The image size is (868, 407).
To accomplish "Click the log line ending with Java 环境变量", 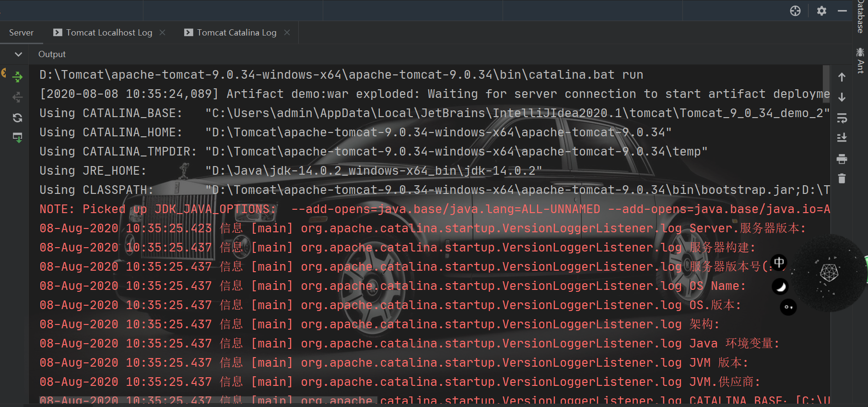I will pos(410,344).
